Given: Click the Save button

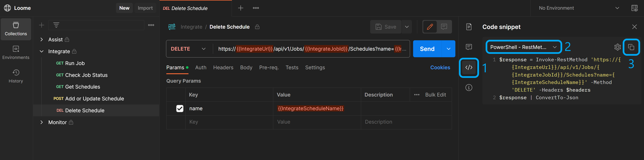Looking at the screenshot, I should 386,27.
